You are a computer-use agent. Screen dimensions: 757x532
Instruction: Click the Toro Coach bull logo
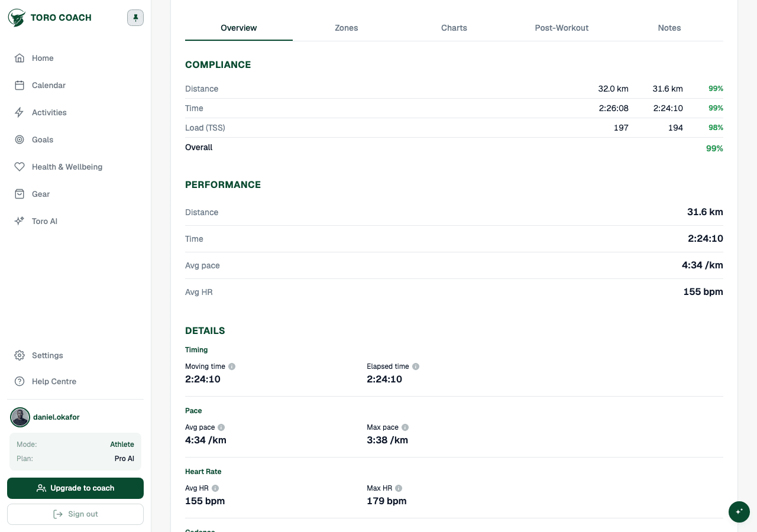pyautogui.click(x=17, y=18)
